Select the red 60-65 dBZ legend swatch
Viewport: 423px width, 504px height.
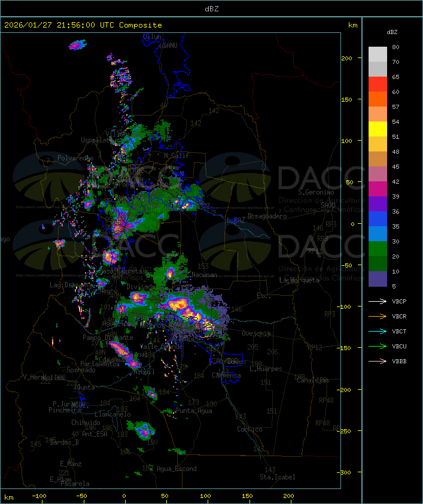pos(378,84)
